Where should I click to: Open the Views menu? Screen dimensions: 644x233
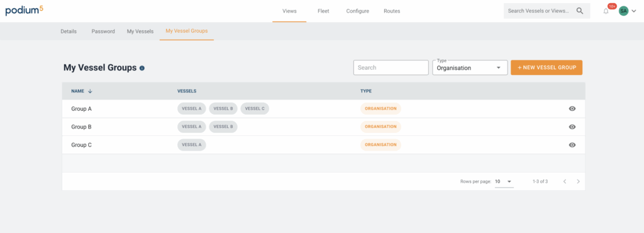[289, 11]
